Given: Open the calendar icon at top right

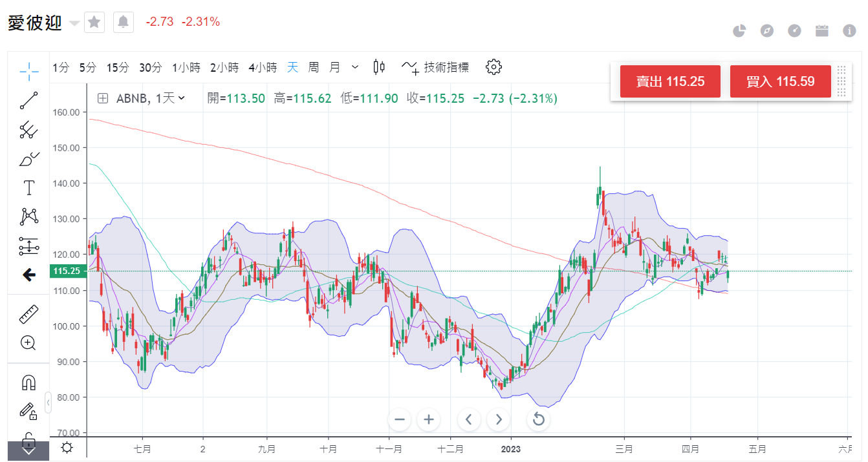Looking at the screenshot, I should [822, 30].
